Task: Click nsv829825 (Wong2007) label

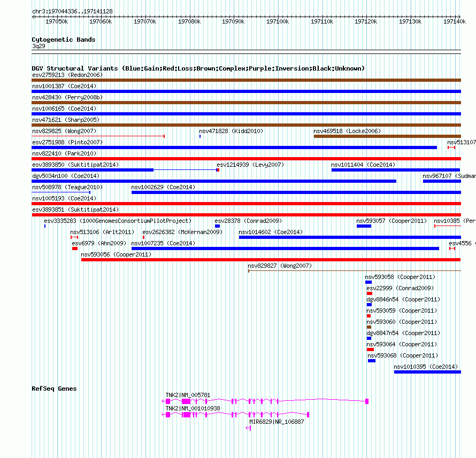Action: 64,131
